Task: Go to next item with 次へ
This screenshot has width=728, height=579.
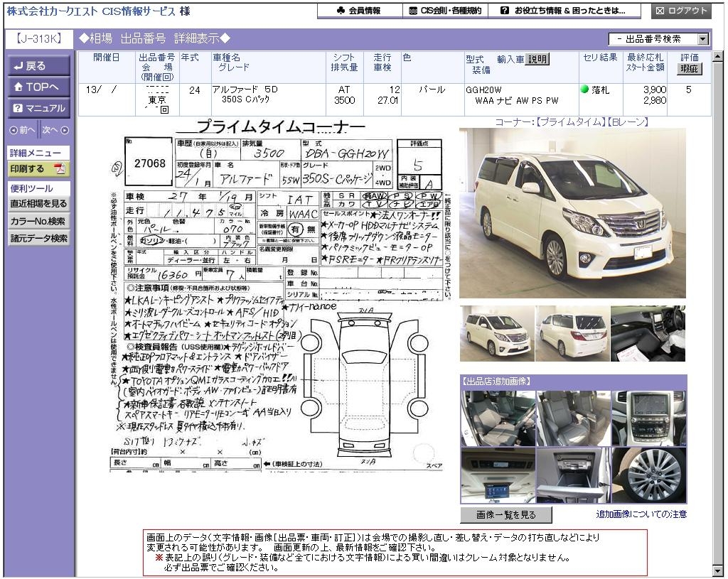Action: pos(55,131)
